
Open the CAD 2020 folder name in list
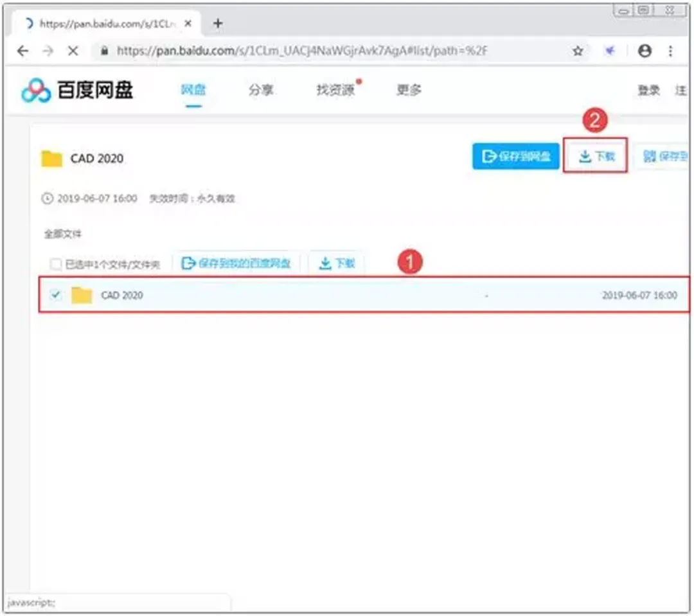pyautogui.click(x=122, y=295)
